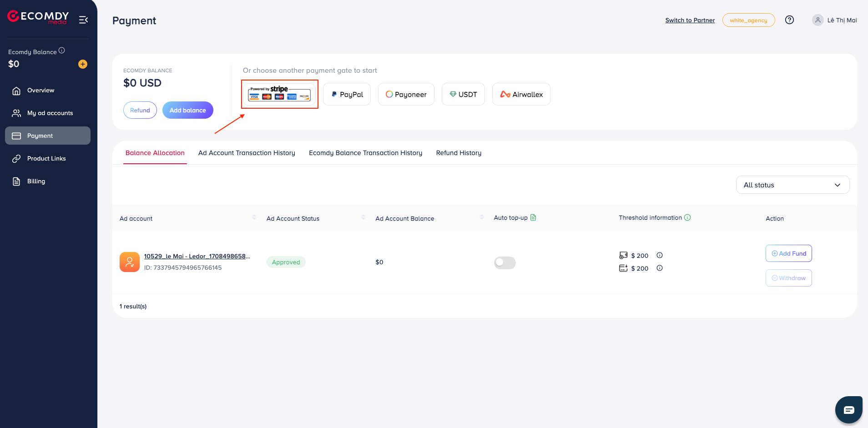Choose the Payoneer payment gate
This screenshot has width=868, height=428.
tap(406, 94)
